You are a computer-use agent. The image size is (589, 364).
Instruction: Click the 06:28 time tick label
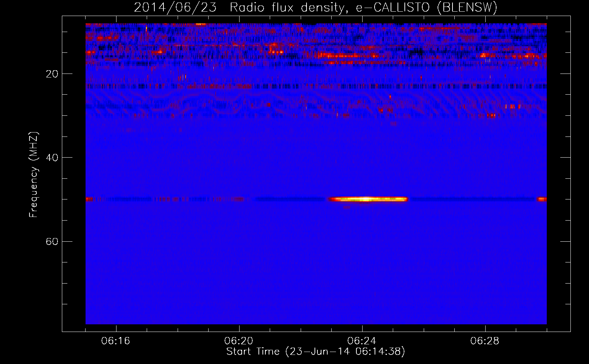tap(485, 341)
